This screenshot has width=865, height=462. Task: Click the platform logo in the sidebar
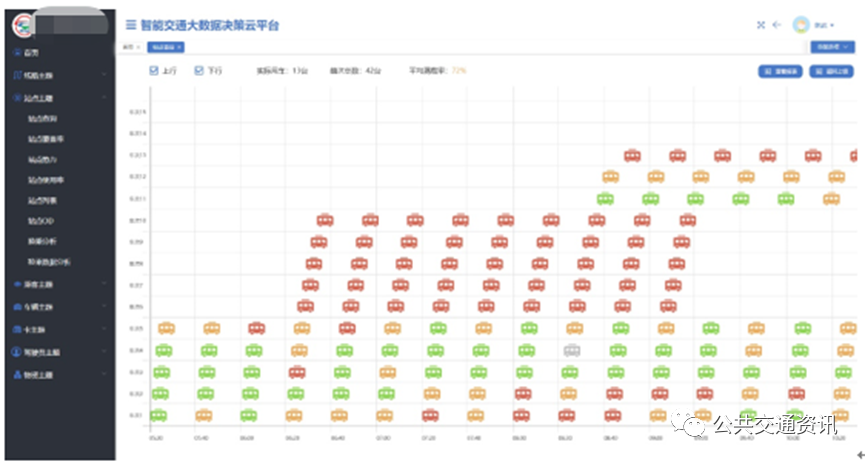22,24
